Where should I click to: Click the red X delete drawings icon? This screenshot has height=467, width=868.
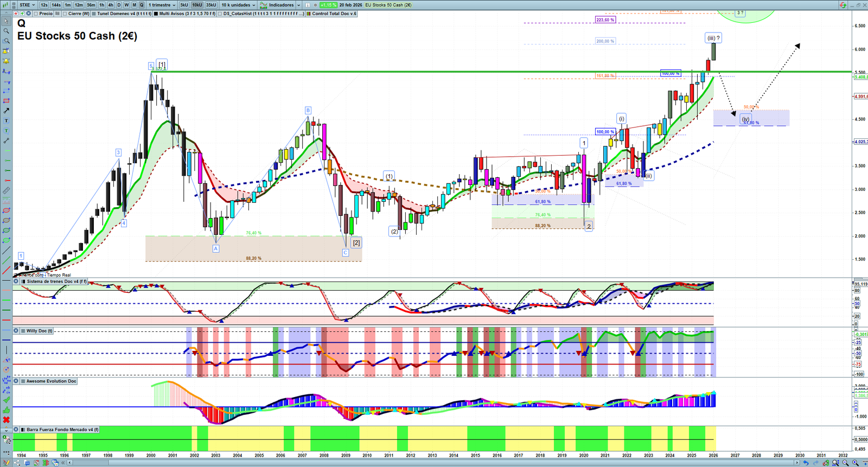(x=7, y=420)
